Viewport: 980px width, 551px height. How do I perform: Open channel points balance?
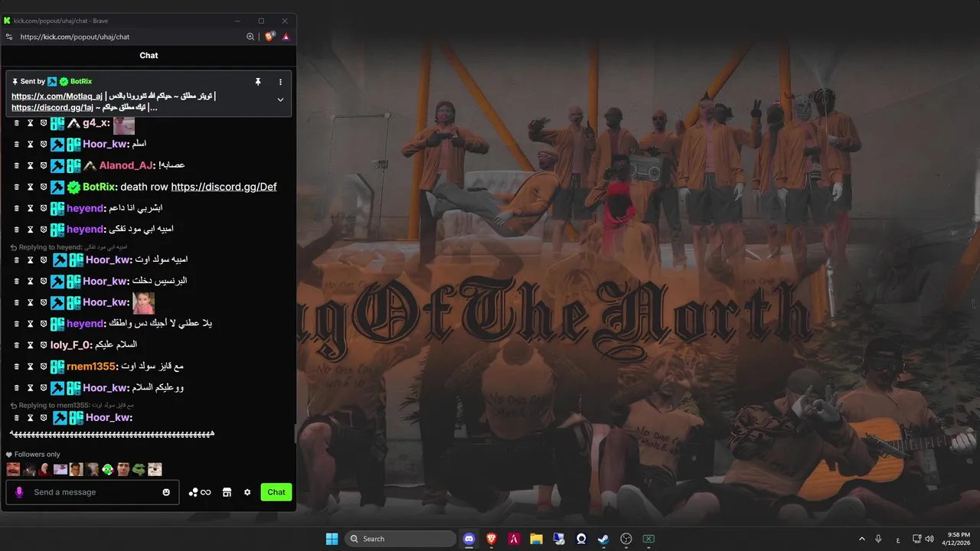pos(200,492)
